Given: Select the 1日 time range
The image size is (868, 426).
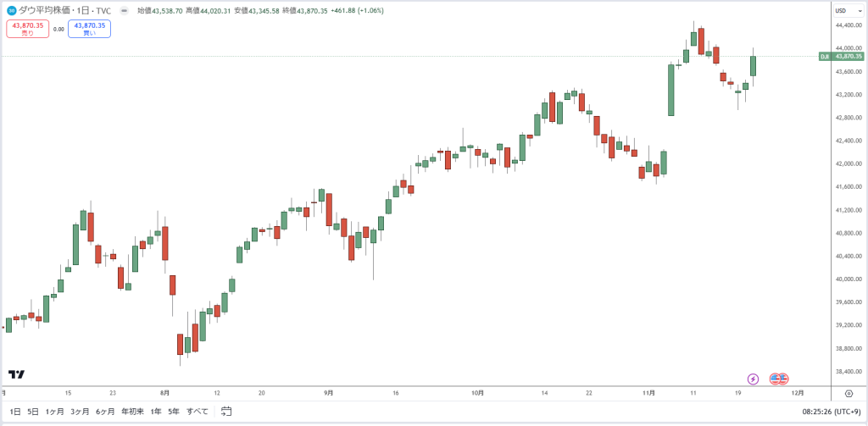Looking at the screenshot, I should click(x=15, y=411).
